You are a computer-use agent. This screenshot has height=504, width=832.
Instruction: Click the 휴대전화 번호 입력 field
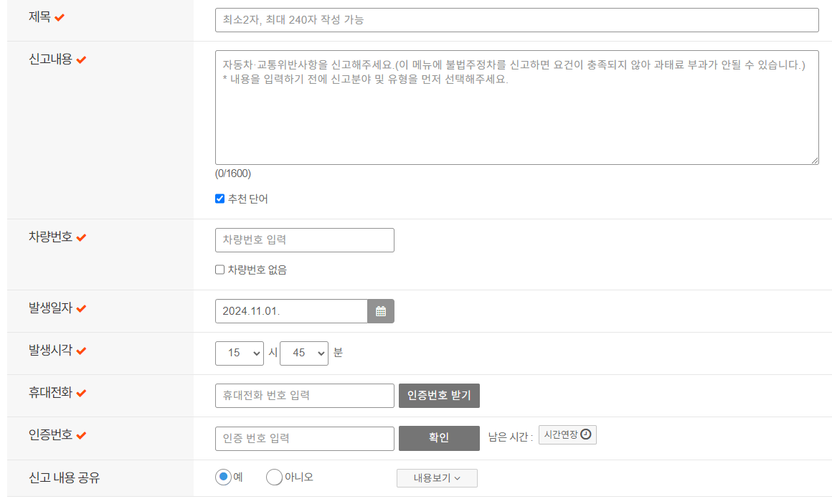coord(304,396)
